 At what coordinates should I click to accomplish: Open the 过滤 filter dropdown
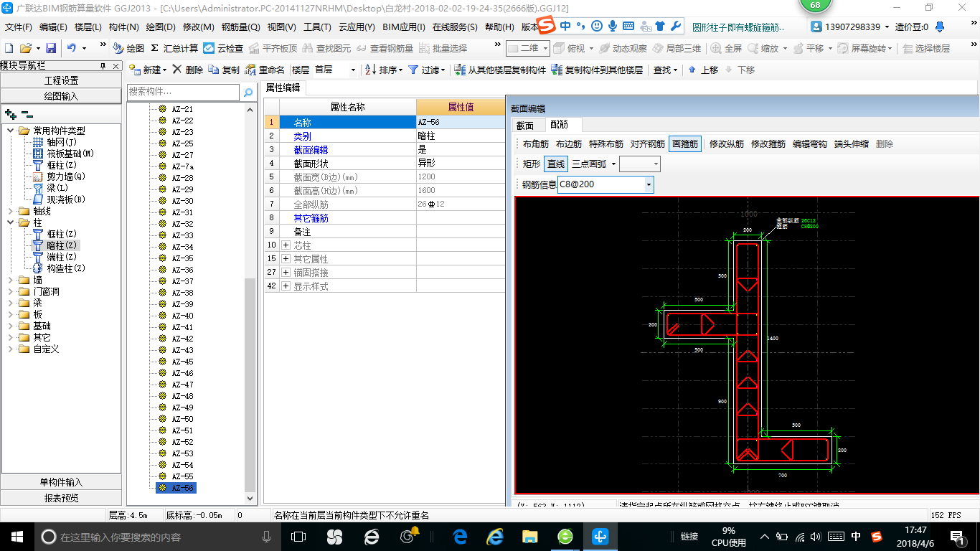pyautogui.click(x=426, y=70)
